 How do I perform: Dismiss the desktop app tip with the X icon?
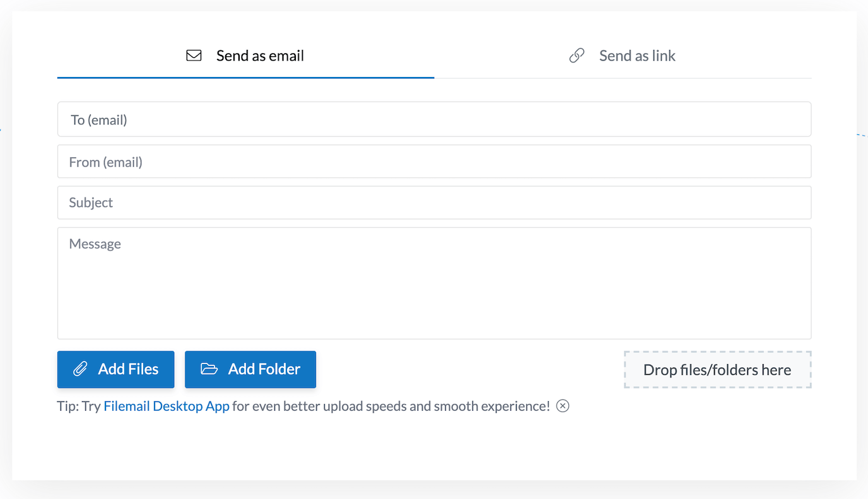[562, 406]
